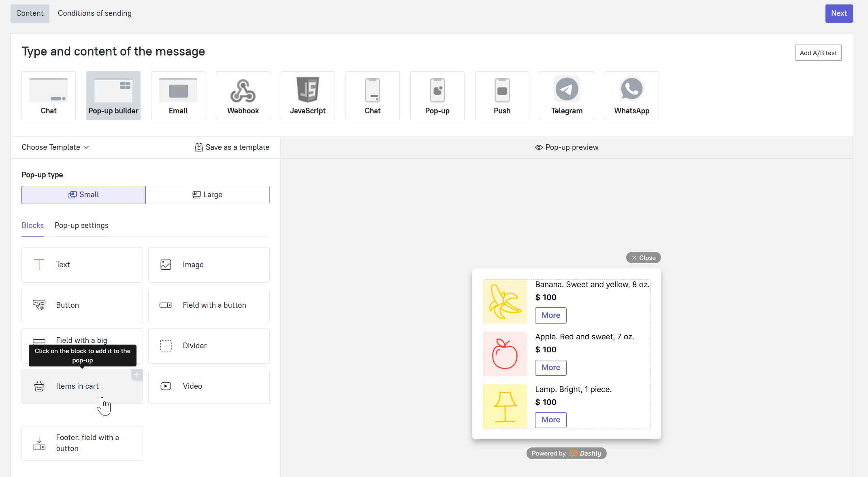This screenshot has width=868, height=477.
Task: Add the Video block
Action: (209, 386)
